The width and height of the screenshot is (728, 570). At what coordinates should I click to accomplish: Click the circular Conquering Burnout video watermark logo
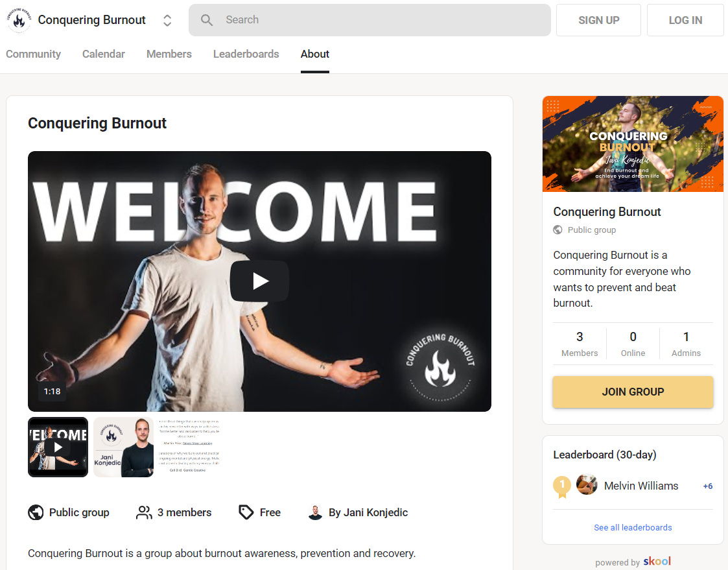tap(440, 367)
